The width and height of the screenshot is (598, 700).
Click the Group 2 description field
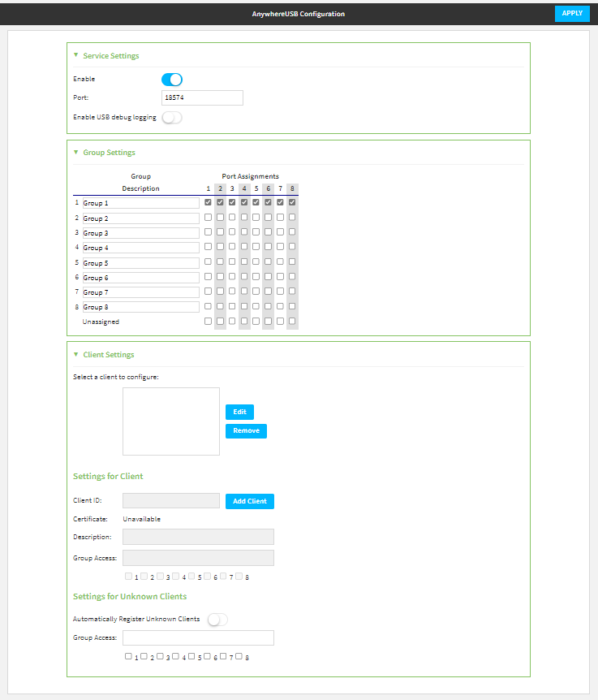(140, 218)
